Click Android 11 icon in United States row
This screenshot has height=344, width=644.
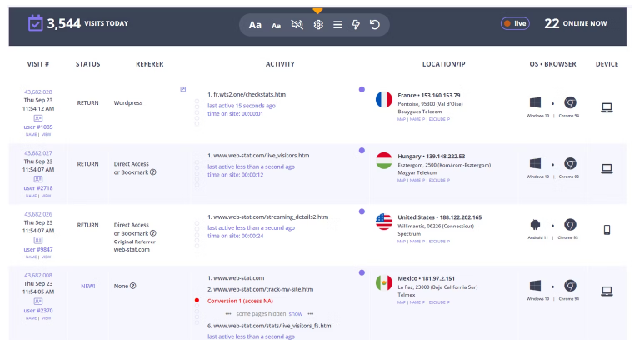coord(535,225)
